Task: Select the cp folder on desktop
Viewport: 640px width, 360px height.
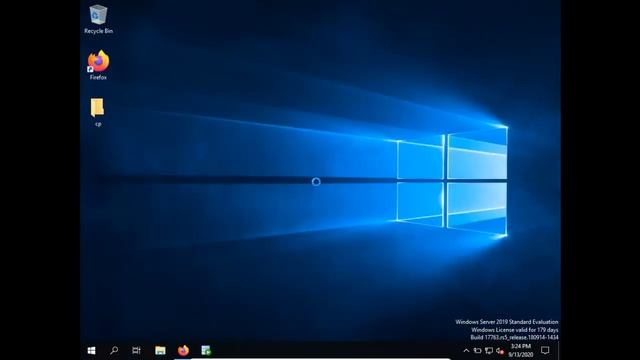Action: (98, 112)
